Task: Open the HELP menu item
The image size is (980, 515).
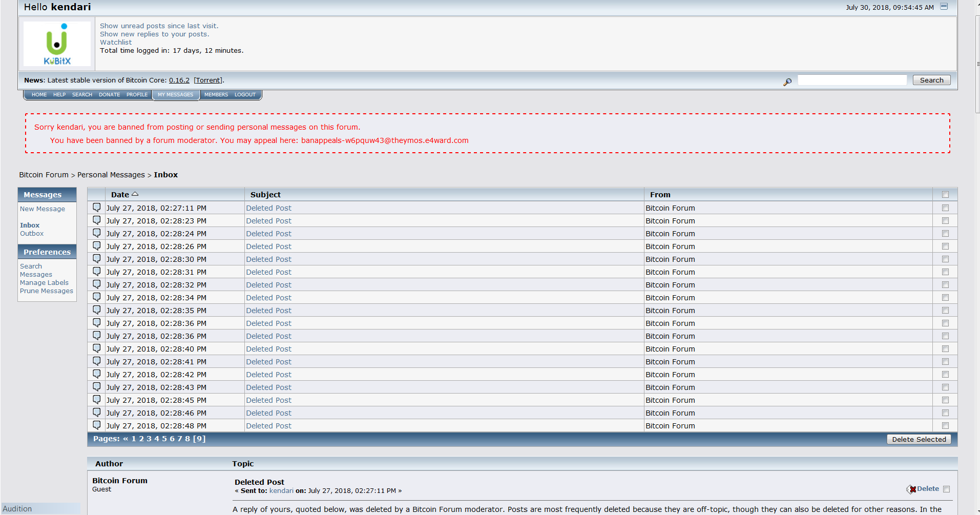Action: pyautogui.click(x=59, y=95)
